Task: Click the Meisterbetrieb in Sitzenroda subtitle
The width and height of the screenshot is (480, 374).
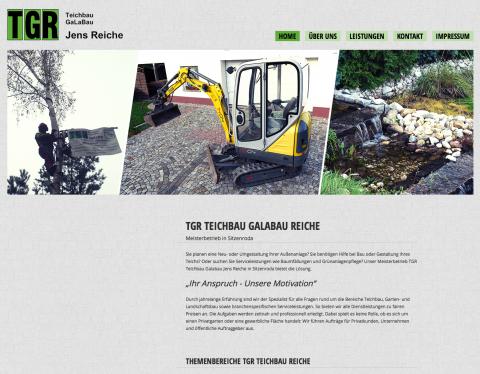Action: [x=219, y=238]
